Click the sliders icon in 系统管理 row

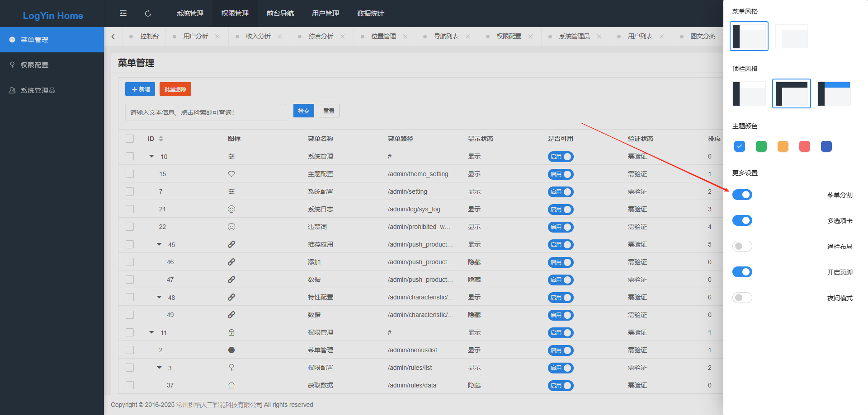231,156
